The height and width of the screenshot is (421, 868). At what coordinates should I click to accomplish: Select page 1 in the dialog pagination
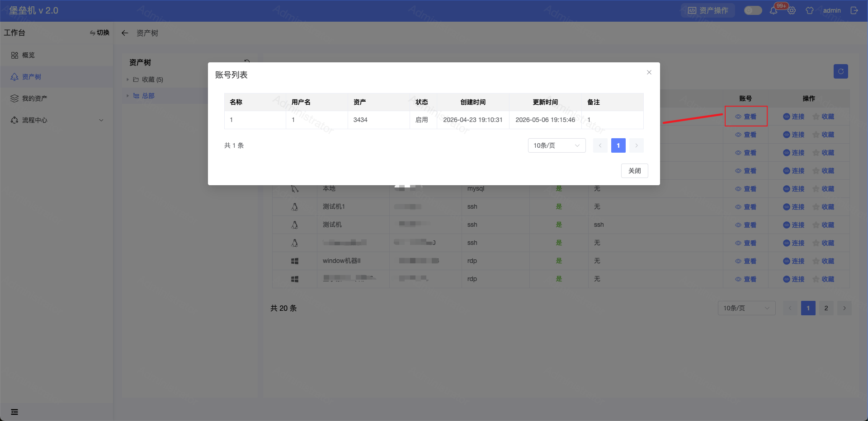pos(618,145)
